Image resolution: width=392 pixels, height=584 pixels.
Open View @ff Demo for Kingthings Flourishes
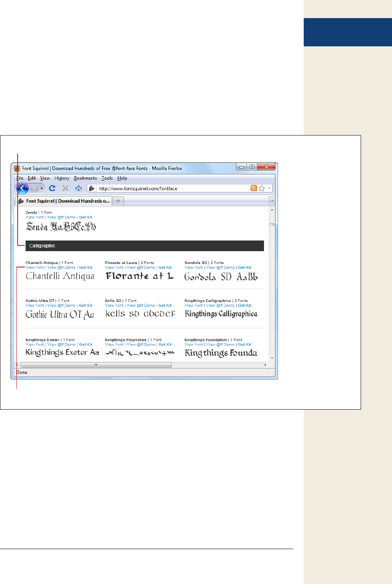141,344
